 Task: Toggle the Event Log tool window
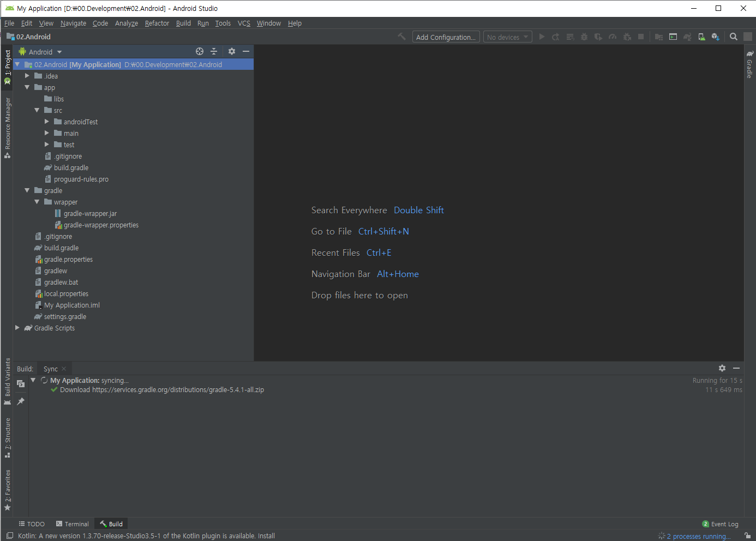point(720,524)
